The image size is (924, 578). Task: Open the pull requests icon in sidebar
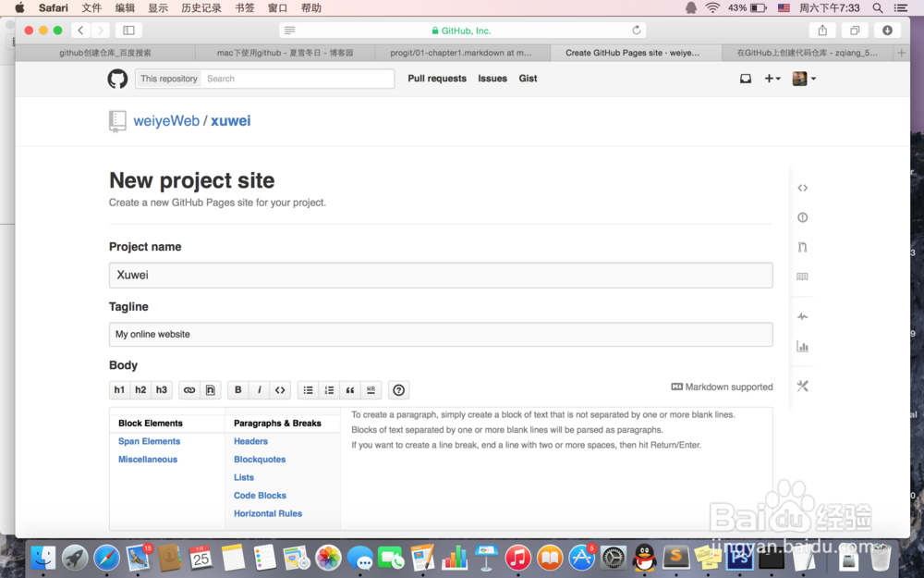803,247
